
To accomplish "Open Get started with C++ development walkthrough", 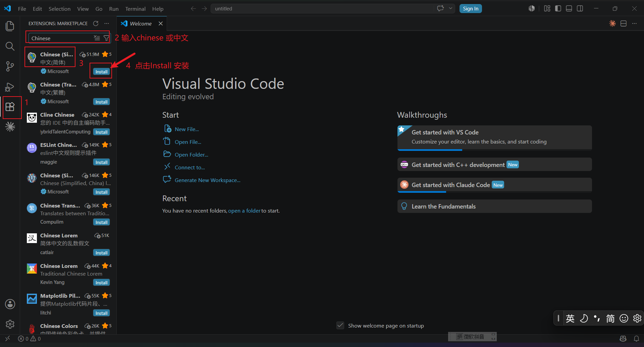I will click(x=494, y=165).
